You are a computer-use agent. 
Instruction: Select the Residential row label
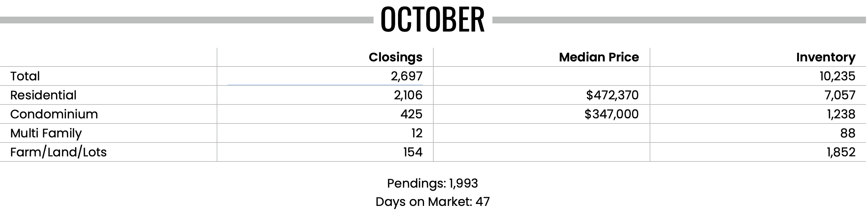[43, 95]
